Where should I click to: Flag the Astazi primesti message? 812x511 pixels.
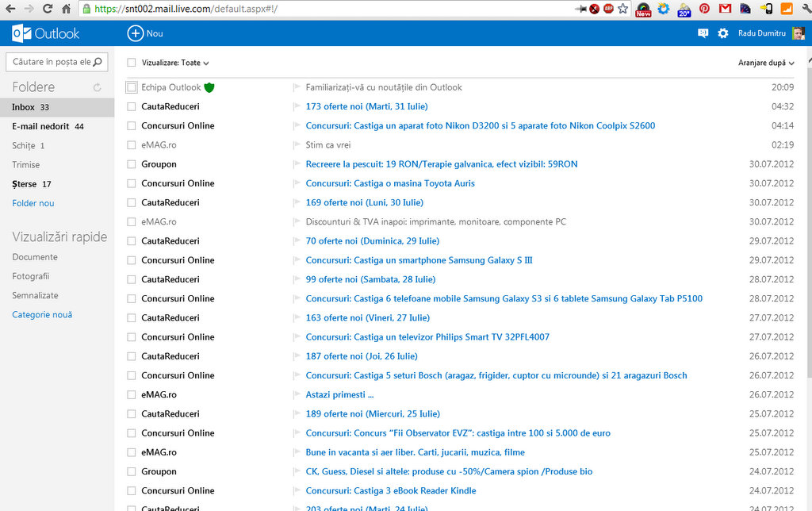coord(297,394)
